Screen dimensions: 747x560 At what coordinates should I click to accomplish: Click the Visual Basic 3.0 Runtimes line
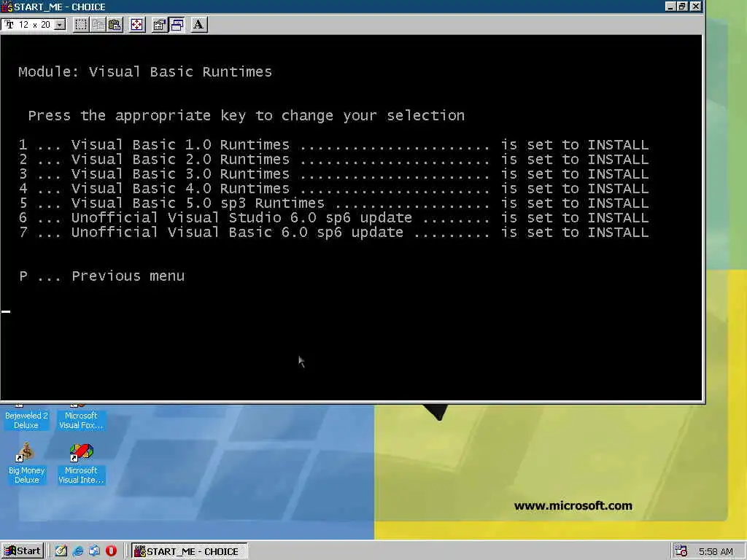point(333,174)
